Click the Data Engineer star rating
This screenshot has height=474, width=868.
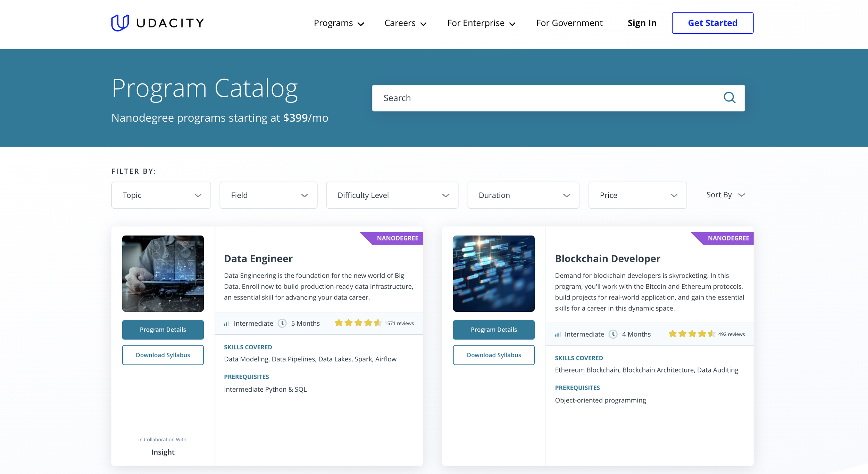(x=358, y=323)
